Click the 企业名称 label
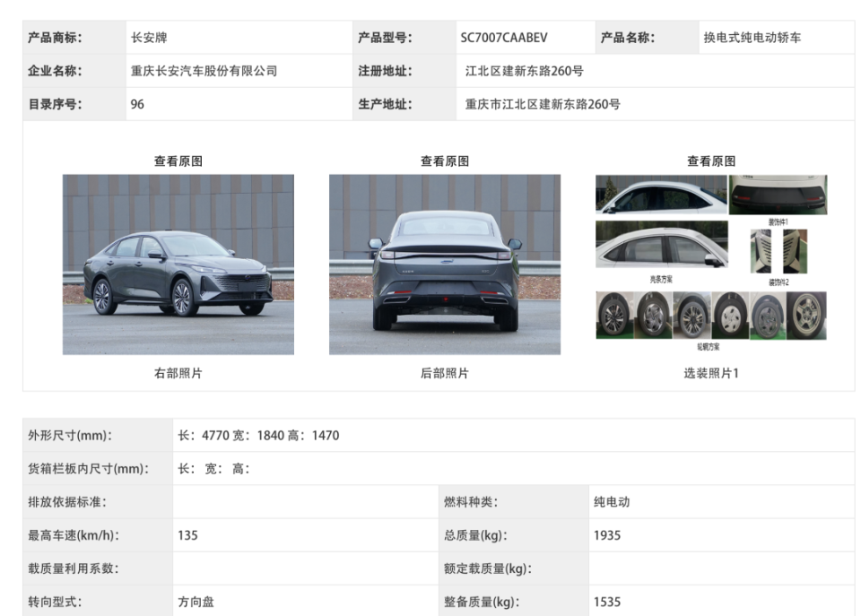Viewport: 861px width, 616px height. click(x=55, y=71)
